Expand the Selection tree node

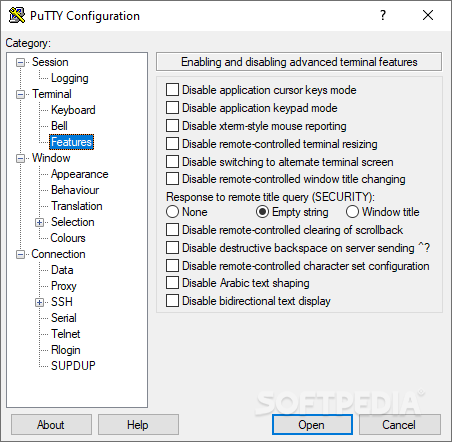[40, 222]
